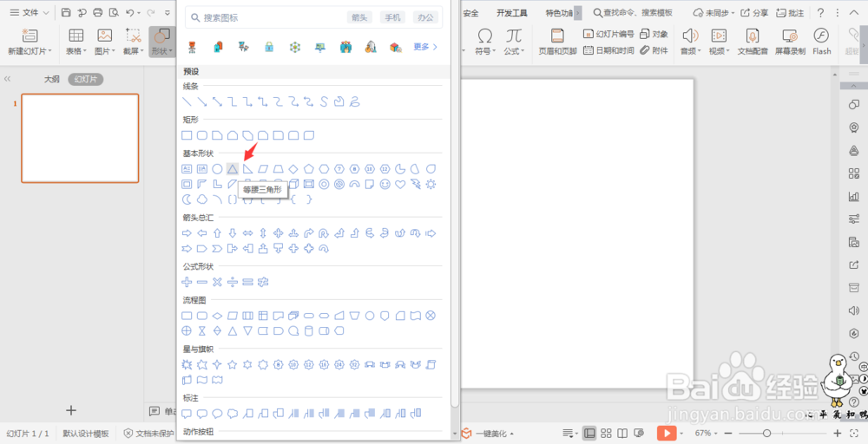Switch to 大纲 outline tab
This screenshot has height=444, width=868.
(x=52, y=79)
